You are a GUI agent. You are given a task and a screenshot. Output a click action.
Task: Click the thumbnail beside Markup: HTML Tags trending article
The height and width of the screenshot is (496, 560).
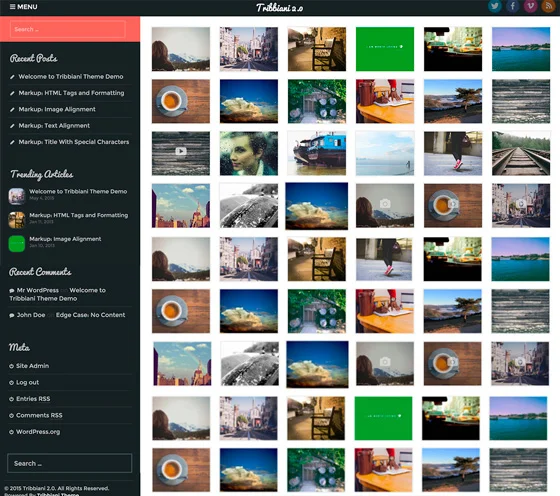click(x=17, y=220)
